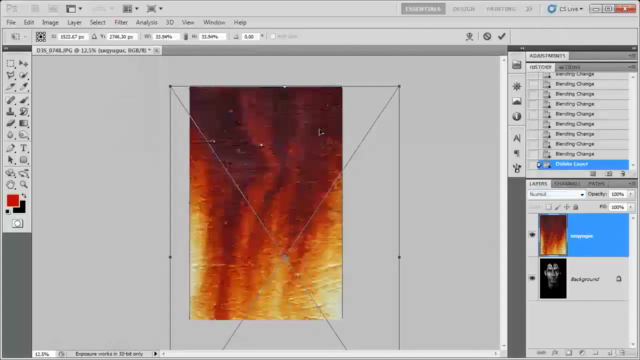Select the Eyedropper tool
640x360 pixels.
coord(24,87)
